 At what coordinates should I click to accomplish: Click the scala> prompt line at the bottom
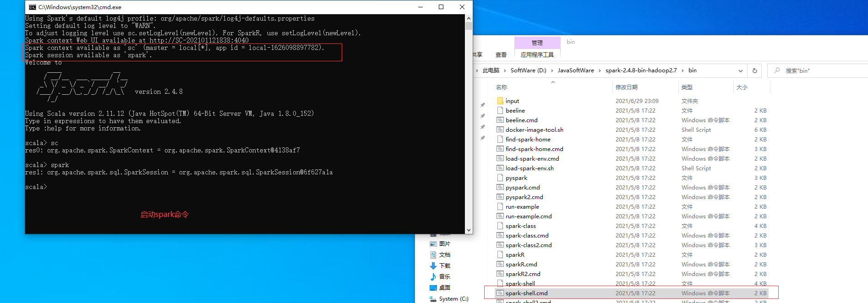click(36, 187)
